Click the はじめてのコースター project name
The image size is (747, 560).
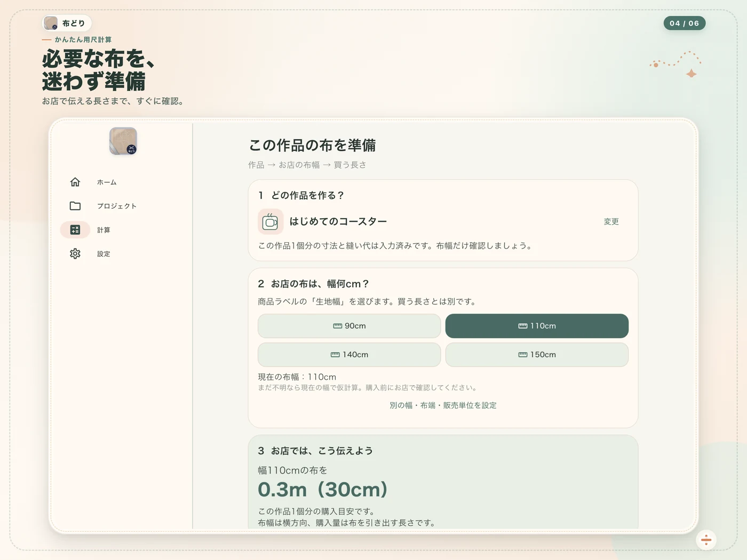(x=338, y=221)
